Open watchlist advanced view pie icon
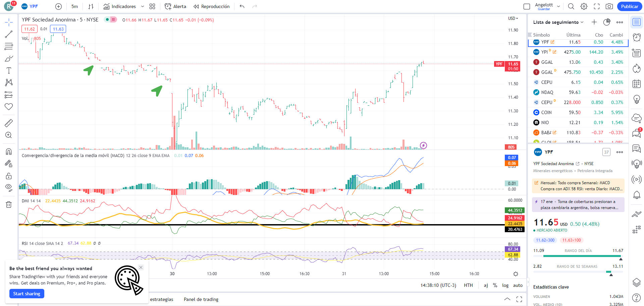 (607, 22)
